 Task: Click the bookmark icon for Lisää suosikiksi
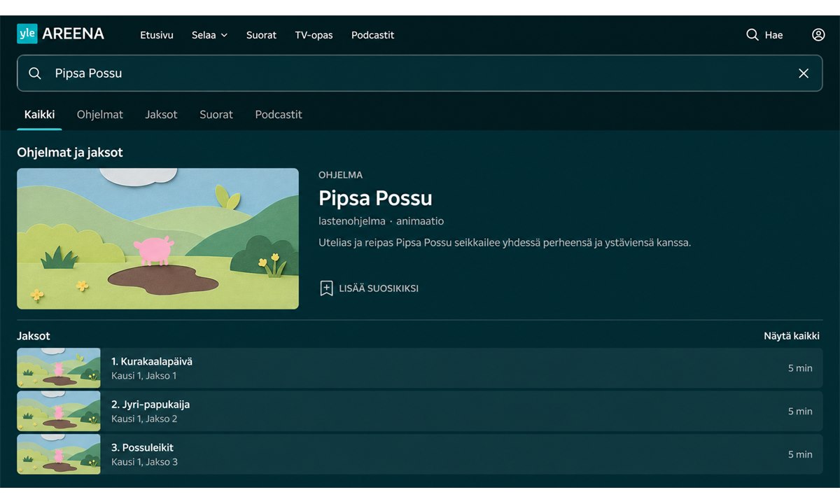(326, 288)
